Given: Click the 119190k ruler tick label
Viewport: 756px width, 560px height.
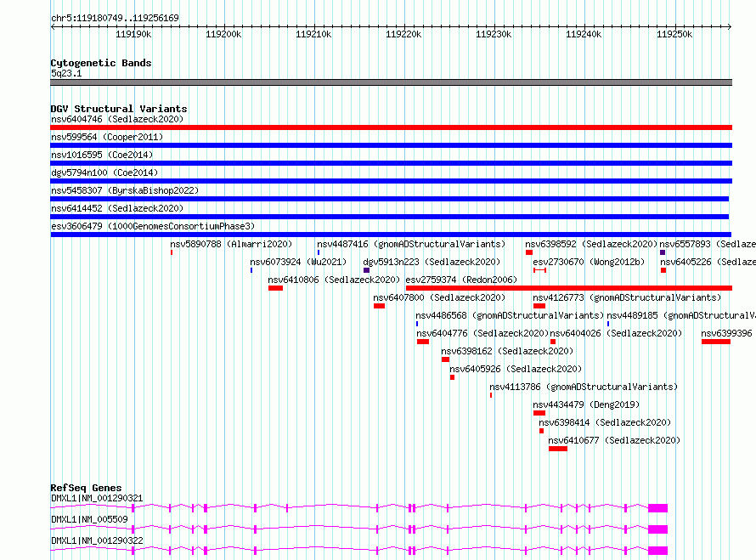Looking at the screenshot, I should [133, 34].
